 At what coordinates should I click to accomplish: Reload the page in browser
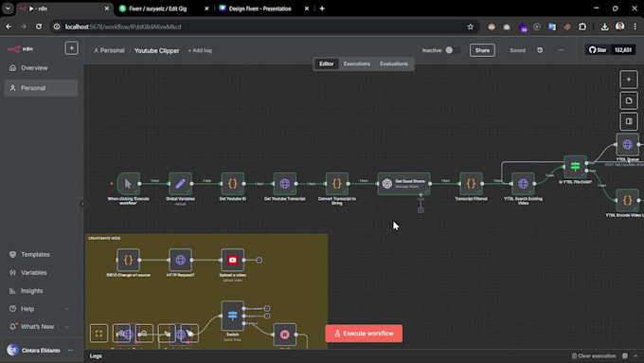coord(39,27)
